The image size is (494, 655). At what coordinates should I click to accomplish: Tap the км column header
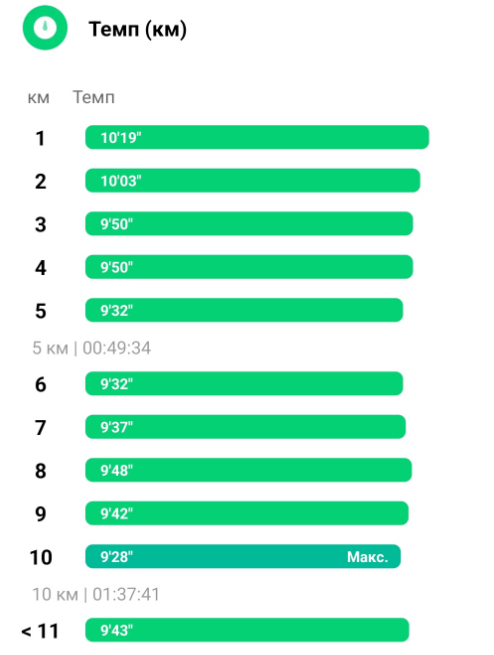(x=38, y=98)
